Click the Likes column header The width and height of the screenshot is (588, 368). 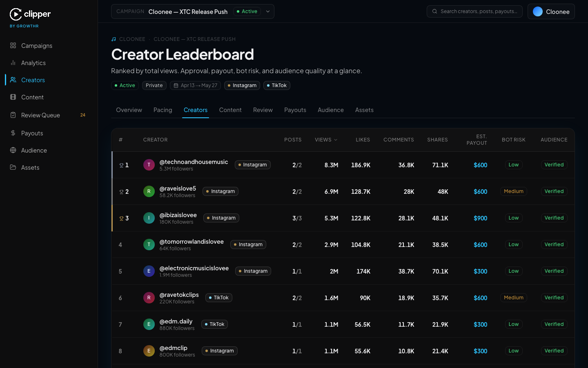click(363, 140)
